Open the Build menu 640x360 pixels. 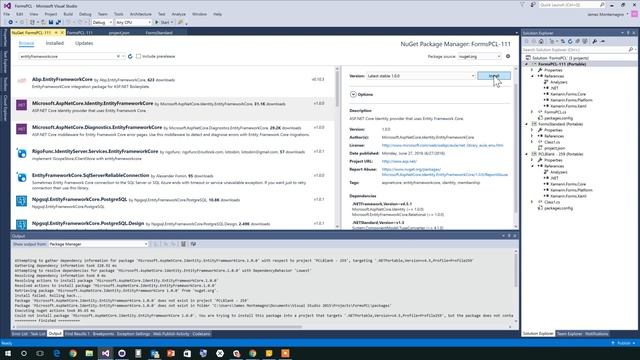coord(68,14)
